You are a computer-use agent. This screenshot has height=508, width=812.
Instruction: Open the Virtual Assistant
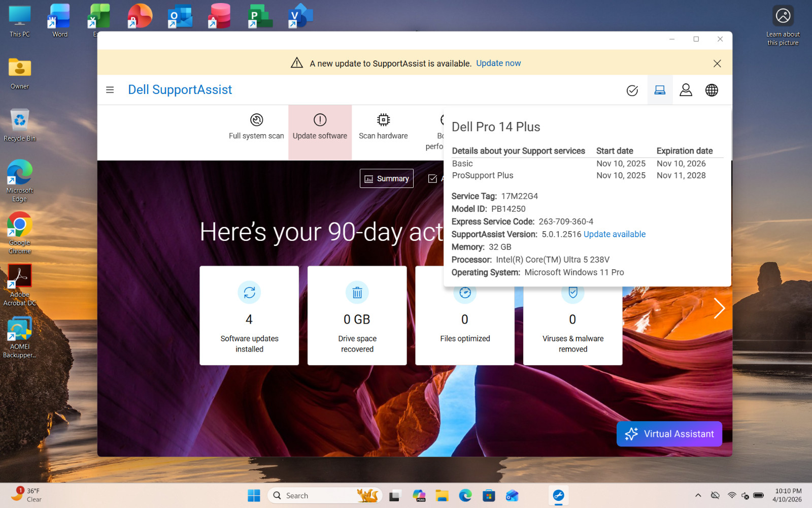point(669,434)
